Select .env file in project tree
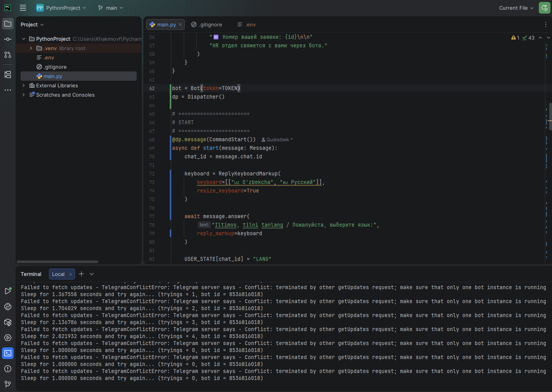Viewport: 552px width, 392px height. coord(49,57)
